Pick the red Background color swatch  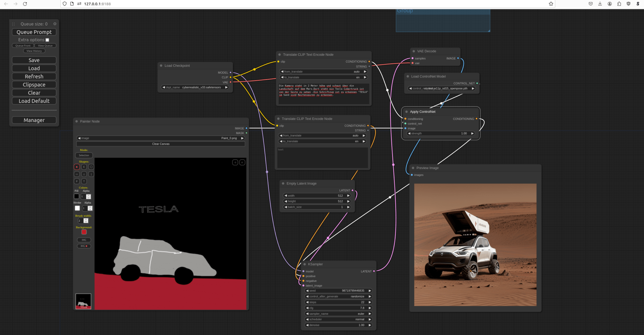tap(84, 232)
